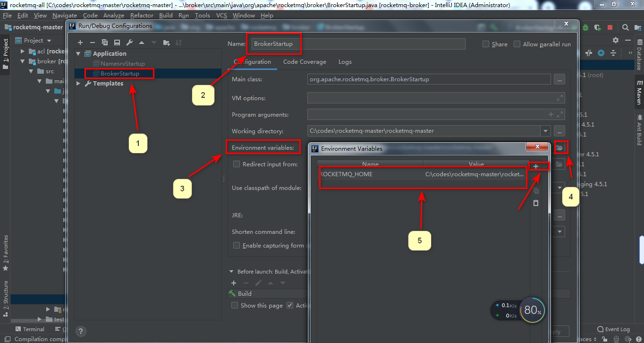Open Search Everywhere magnifier
The image size is (644, 343).
click(625, 27)
